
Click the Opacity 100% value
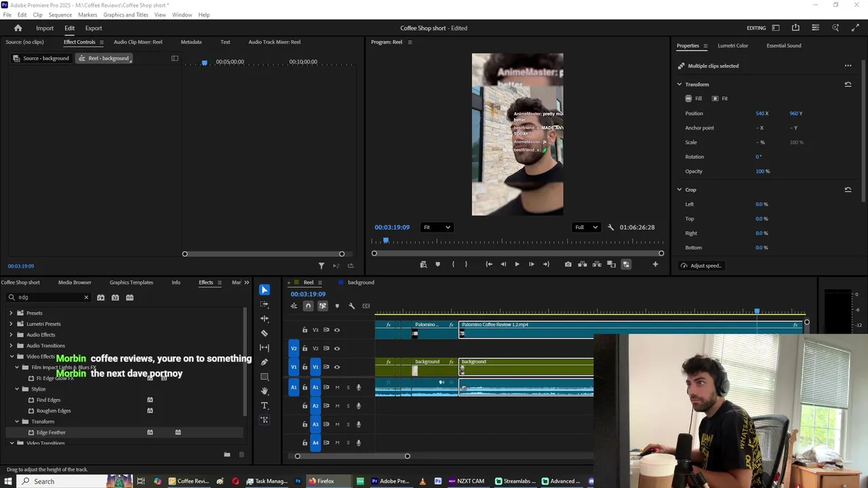pos(762,171)
